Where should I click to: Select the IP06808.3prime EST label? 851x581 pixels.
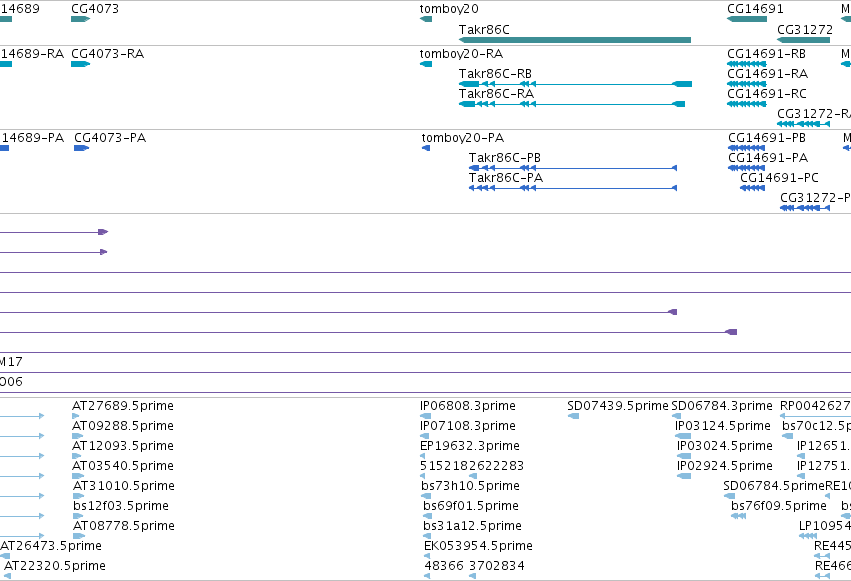468,406
